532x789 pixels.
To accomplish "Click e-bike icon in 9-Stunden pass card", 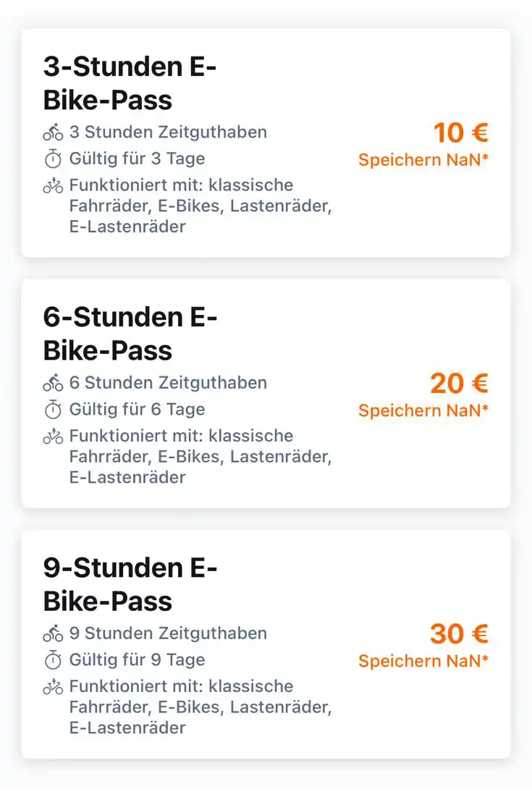I will [x=53, y=687].
